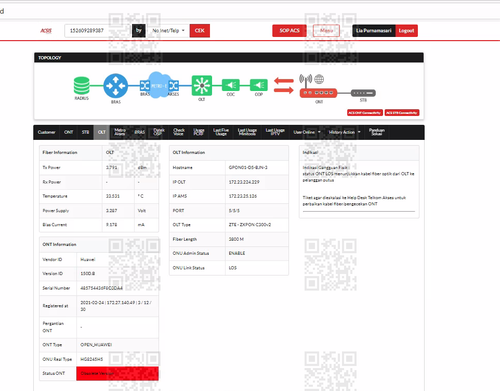Click the Menu button
Screen dimensions: 500x391
tap(326, 31)
